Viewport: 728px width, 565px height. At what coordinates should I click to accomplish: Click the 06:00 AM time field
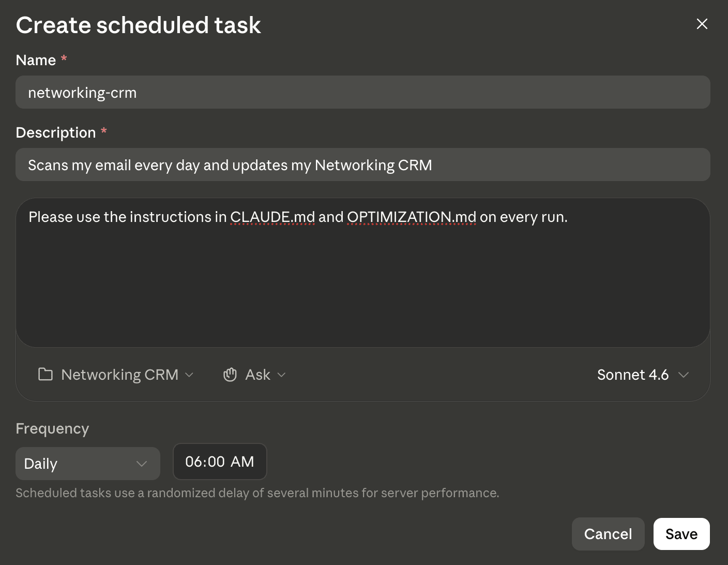220,462
